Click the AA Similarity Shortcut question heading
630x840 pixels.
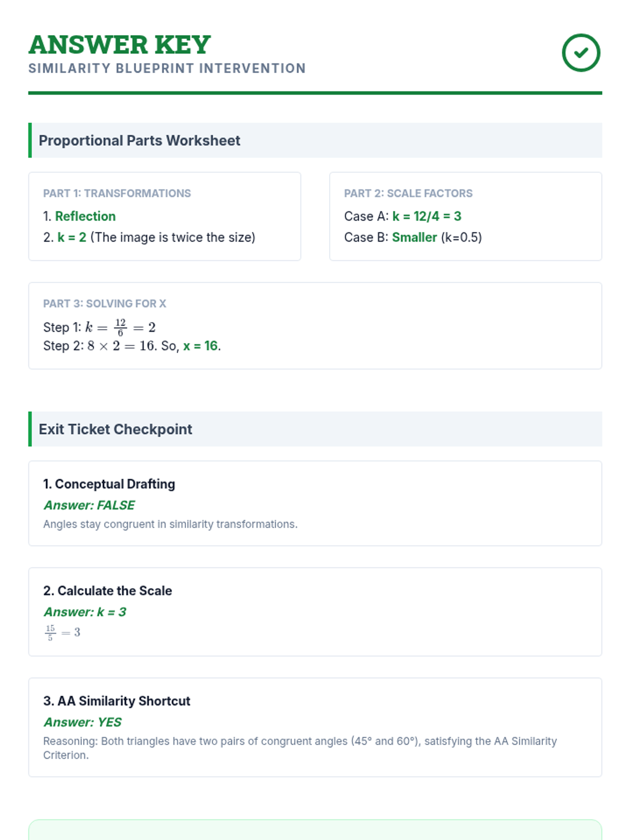click(x=117, y=701)
